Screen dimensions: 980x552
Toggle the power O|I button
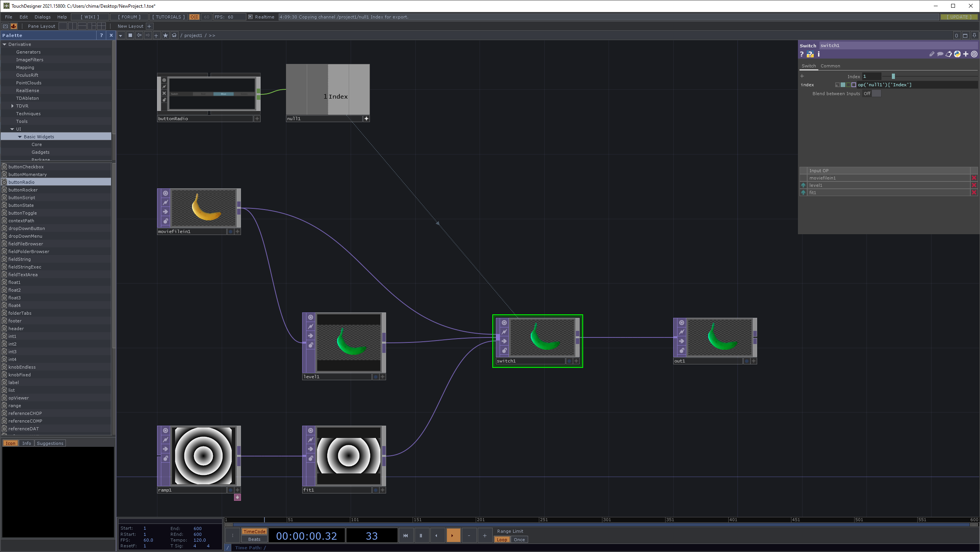(194, 17)
